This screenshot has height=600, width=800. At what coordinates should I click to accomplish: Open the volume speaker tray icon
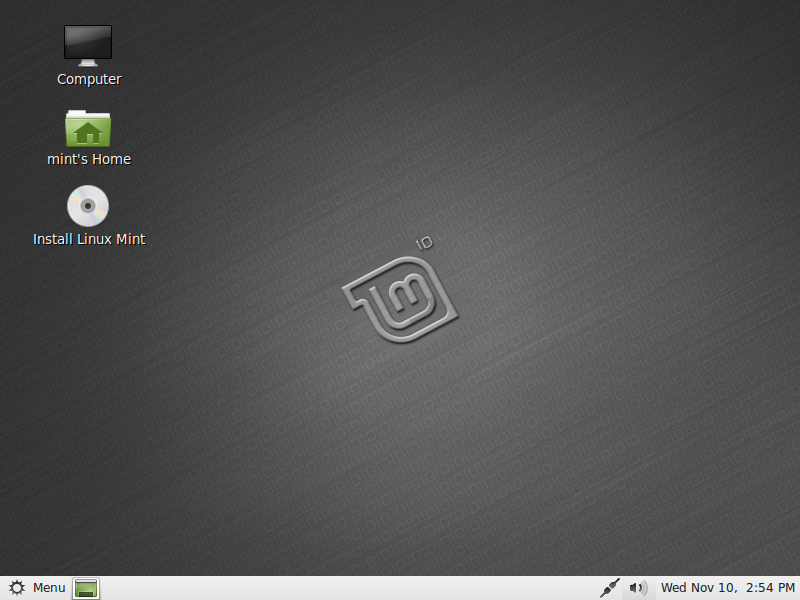637,588
